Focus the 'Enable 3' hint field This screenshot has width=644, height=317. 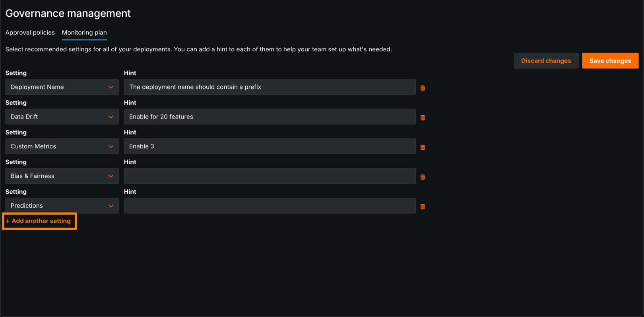coord(270,146)
